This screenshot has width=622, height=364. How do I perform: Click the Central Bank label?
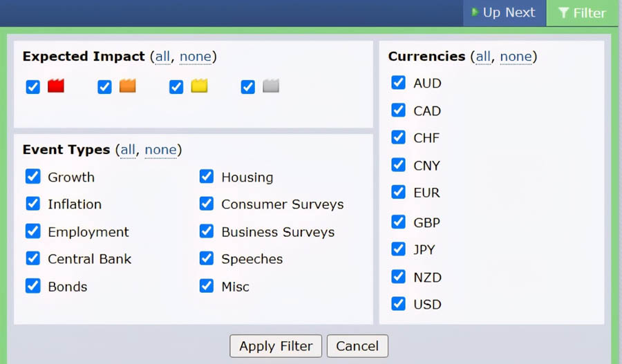click(x=90, y=259)
